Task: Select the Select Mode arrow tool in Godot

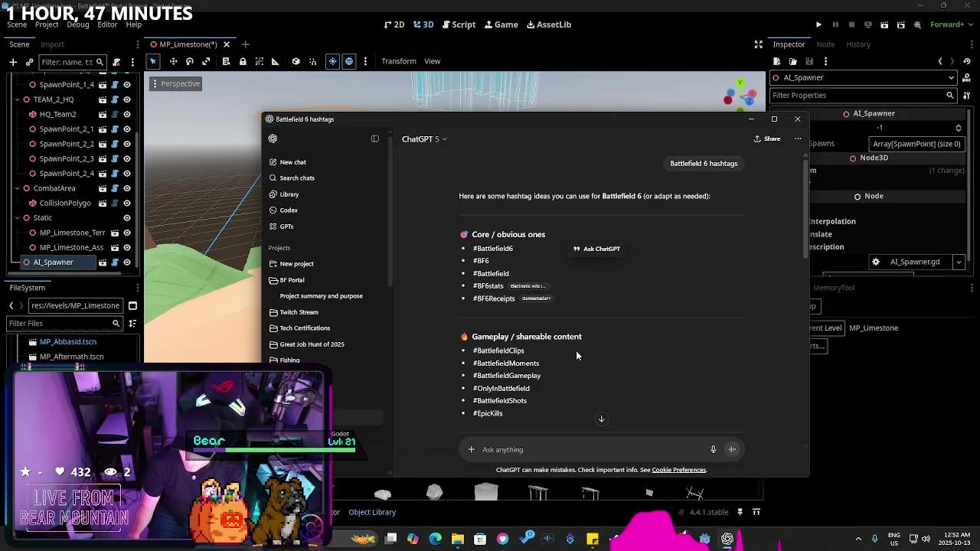Action: click(x=153, y=61)
